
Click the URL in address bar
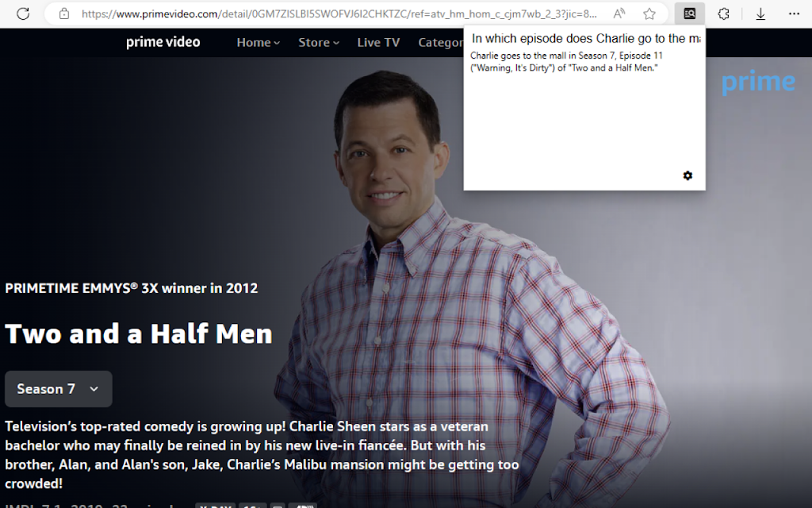pyautogui.click(x=339, y=14)
